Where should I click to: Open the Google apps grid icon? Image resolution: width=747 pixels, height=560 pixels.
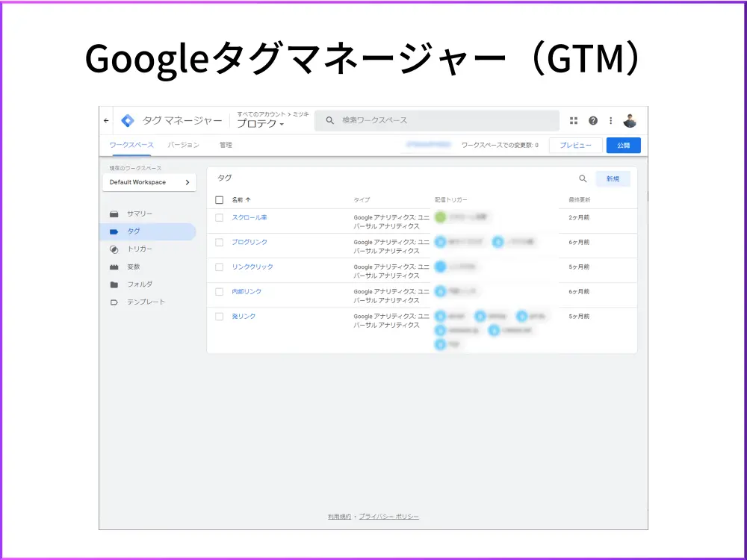tap(574, 120)
